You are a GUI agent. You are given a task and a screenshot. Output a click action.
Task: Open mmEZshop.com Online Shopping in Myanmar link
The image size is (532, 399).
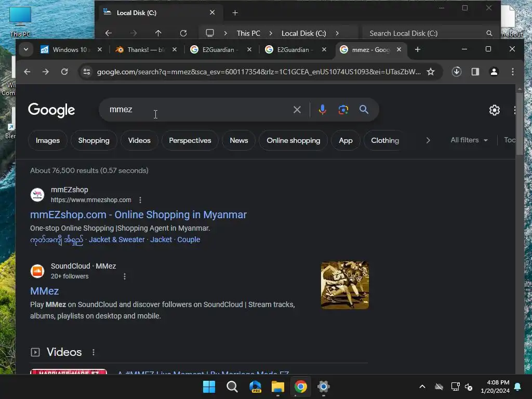pos(138,215)
